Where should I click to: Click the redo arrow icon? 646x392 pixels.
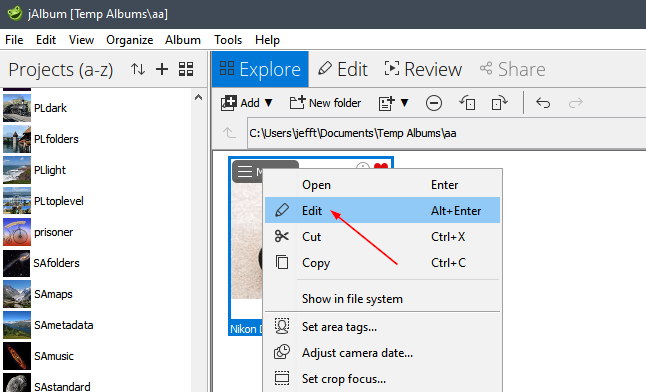pos(576,103)
